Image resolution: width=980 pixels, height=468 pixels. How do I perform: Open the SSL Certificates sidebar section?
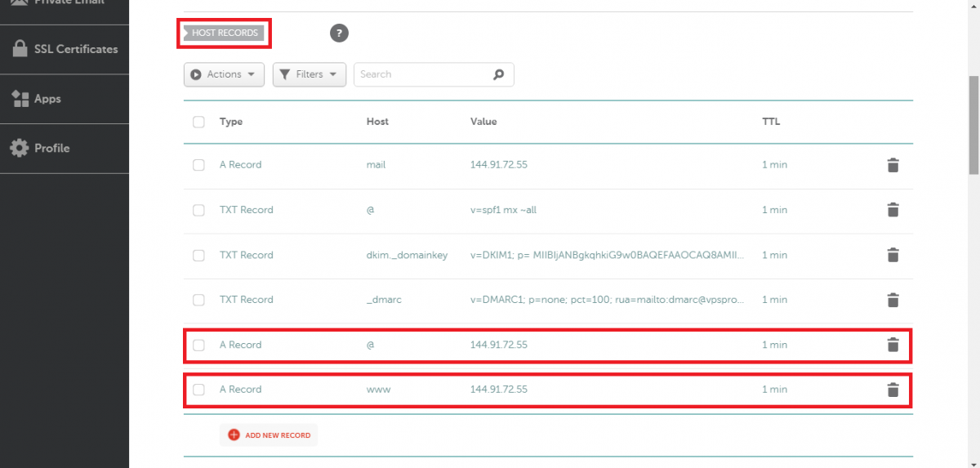click(x=65, y=49)
